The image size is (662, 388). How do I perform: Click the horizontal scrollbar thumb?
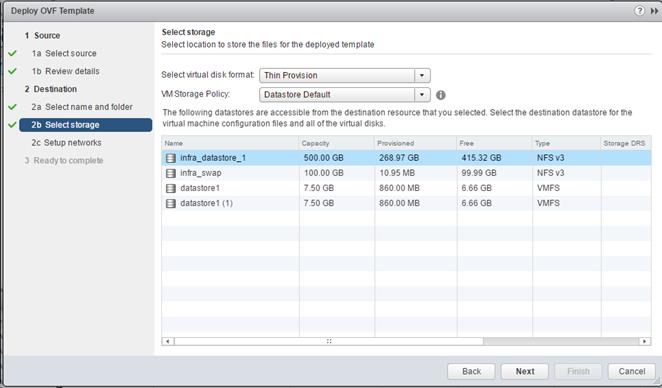(328, 341)
